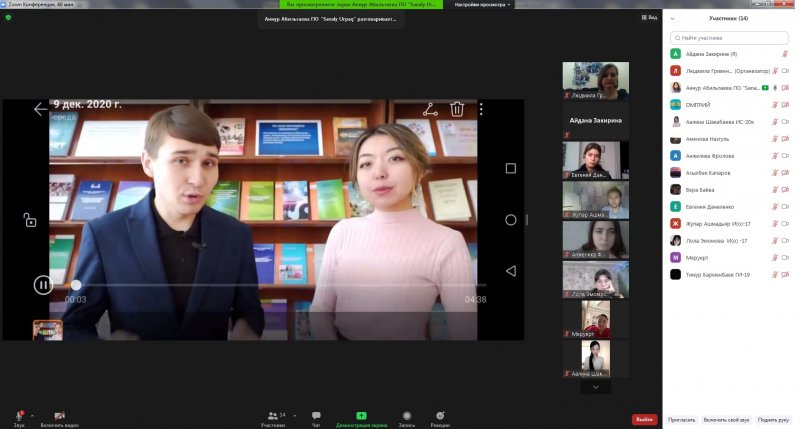Click active microphone icon on Аинур row
The image size is (800, 429).
[x=775, y=88]
